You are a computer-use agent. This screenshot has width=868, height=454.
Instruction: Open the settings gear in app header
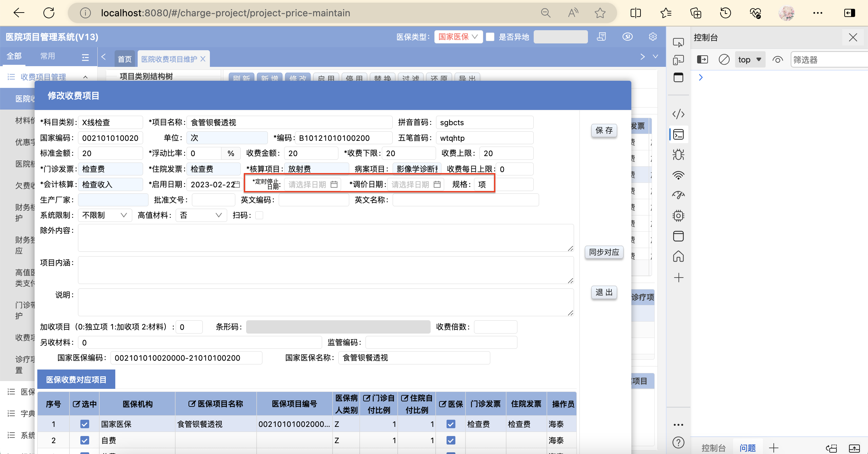tap(653, 37)
